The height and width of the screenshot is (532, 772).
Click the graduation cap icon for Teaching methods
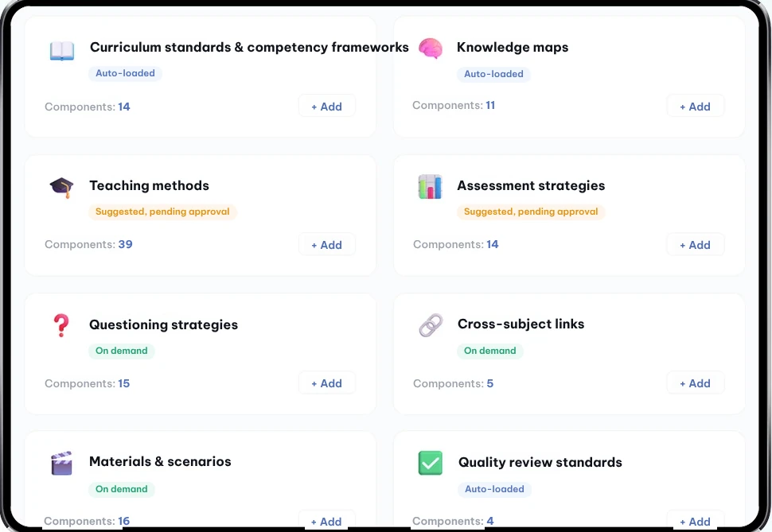pyautogui.click(x=61, y=188)
